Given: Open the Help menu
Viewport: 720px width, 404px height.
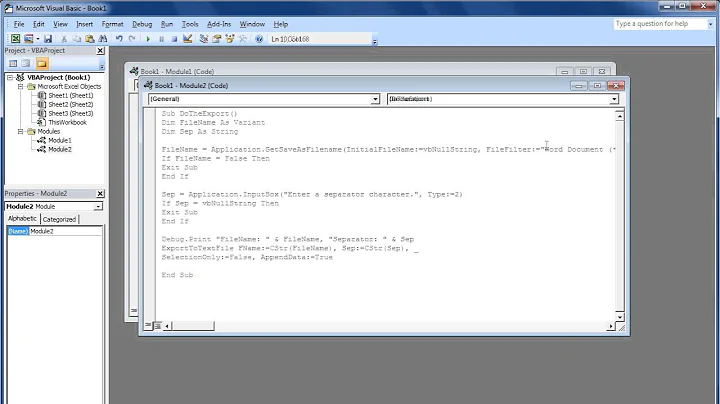Looking at the screenshot, I should click(x=281, y=24).
